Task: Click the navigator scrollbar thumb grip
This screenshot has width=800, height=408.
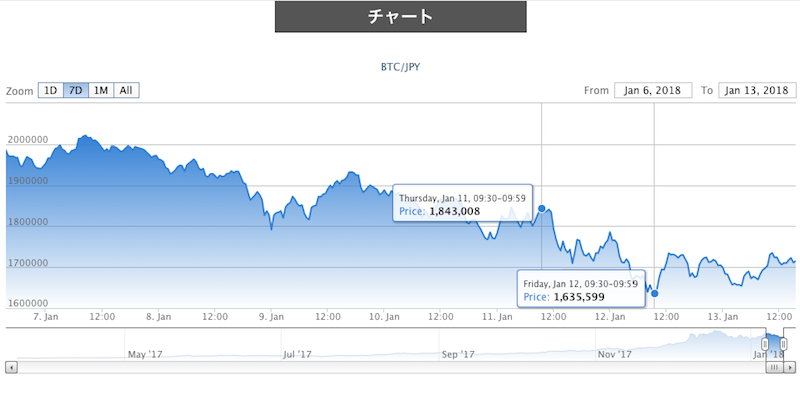Action: tap(774, 367)
